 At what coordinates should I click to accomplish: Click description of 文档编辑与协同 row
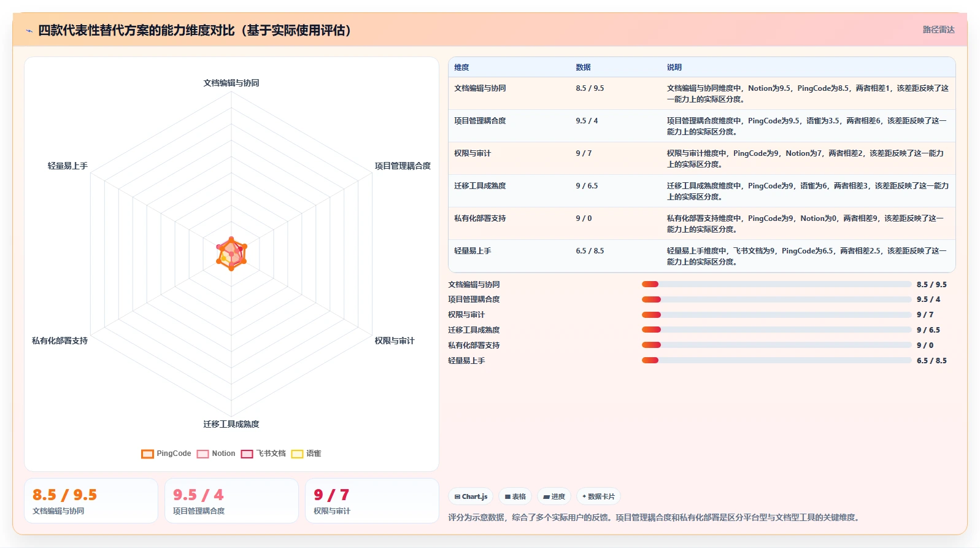pyautogui.click(x=808, y=94)
